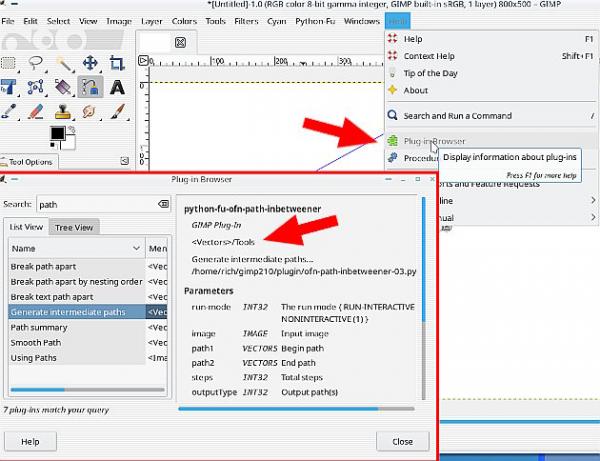The height and width of the screenshot is (461, 600).
Task: Click the About star icon
Action: 393,90
